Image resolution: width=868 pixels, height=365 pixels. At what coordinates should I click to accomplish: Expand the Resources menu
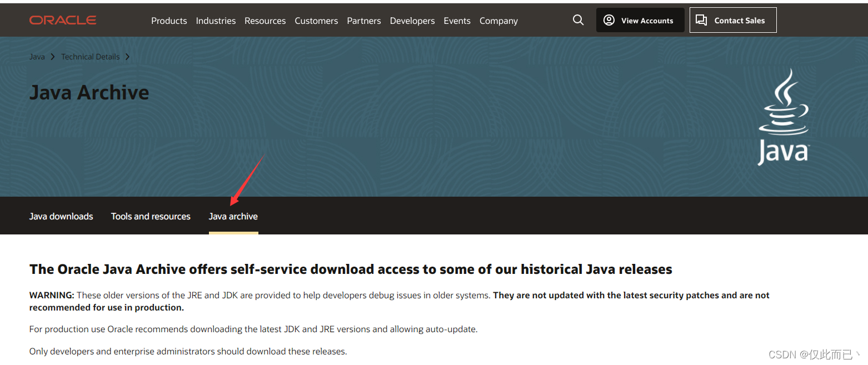click(265, 21)
